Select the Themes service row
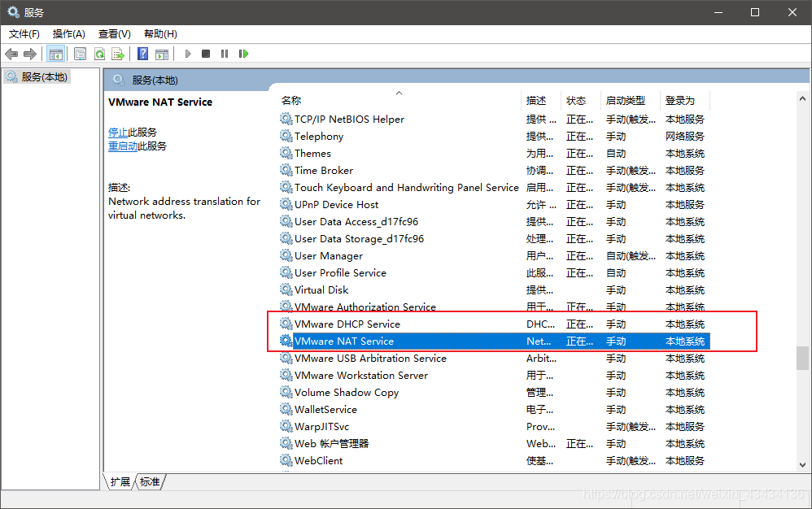 click(495, 154)
